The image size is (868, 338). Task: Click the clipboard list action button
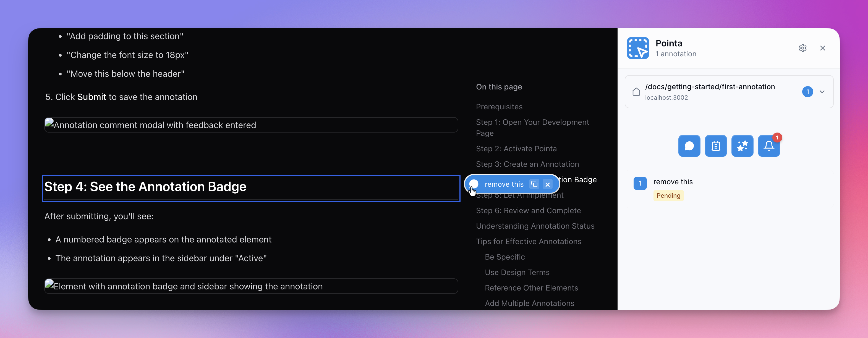coord(715,146)
